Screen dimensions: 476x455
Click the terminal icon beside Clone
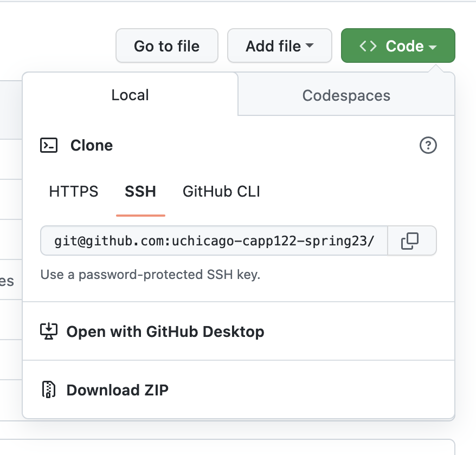click(x=49, y=145)
